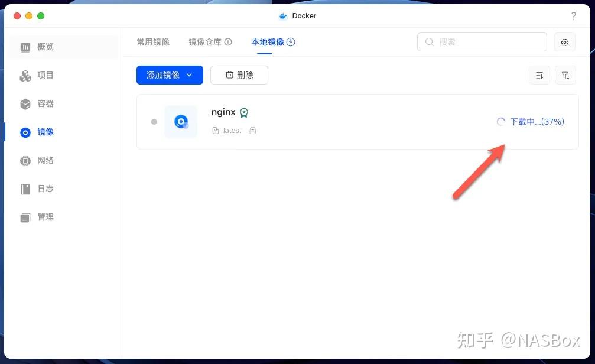Open the 容器 (Containers) panel
595x364 pixels.
(x=45, y=103)
